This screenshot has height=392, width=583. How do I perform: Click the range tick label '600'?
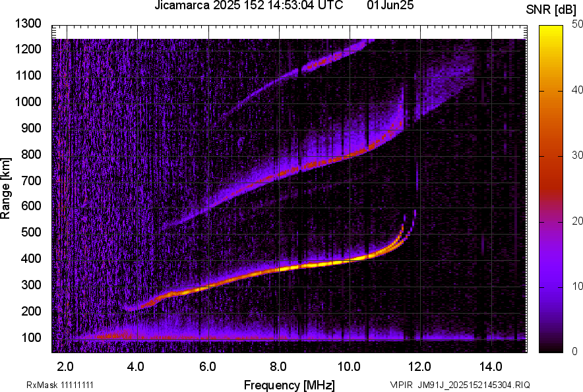point(31,206)
